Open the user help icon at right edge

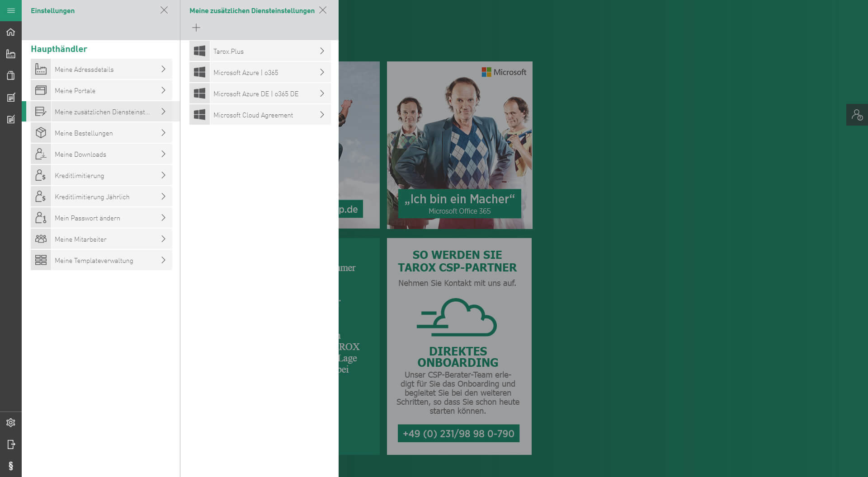coord(857,115)
